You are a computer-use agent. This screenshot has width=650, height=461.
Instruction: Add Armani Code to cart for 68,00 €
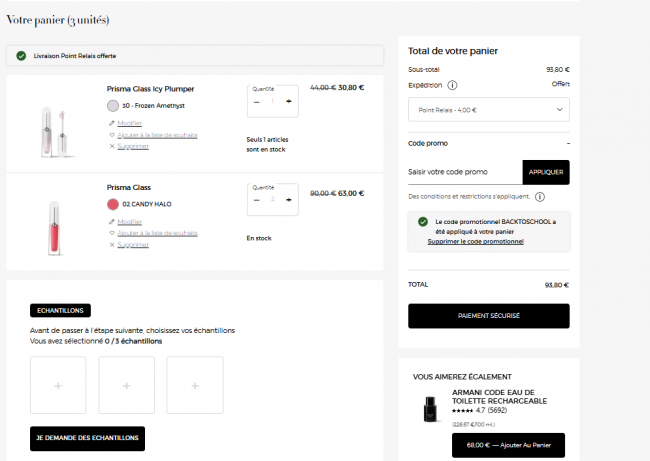[x=508, y=445]
